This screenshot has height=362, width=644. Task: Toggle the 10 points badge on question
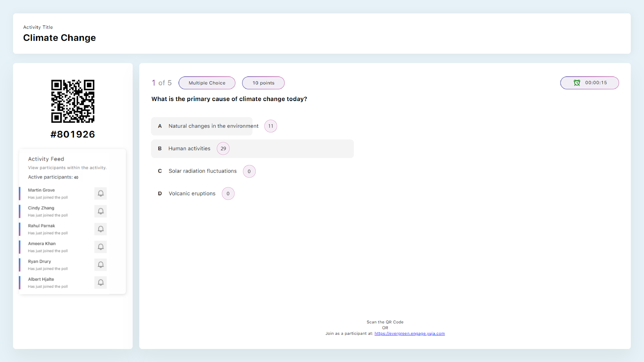263,83
